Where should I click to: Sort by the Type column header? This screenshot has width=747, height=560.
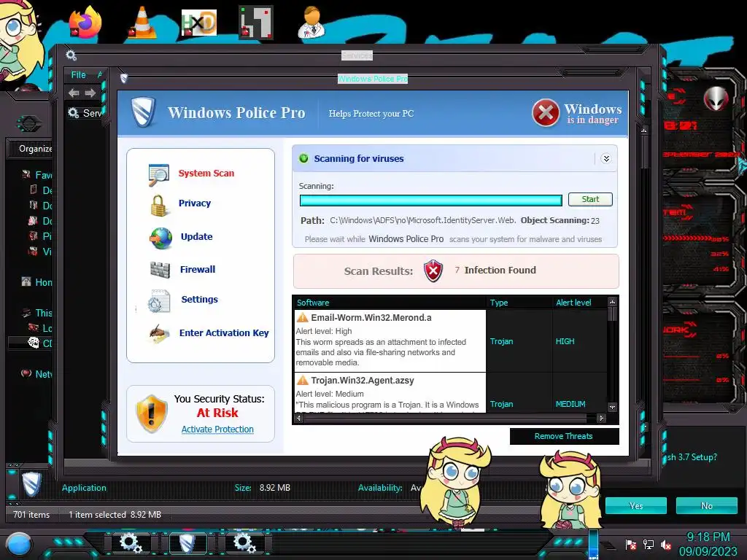519,303
